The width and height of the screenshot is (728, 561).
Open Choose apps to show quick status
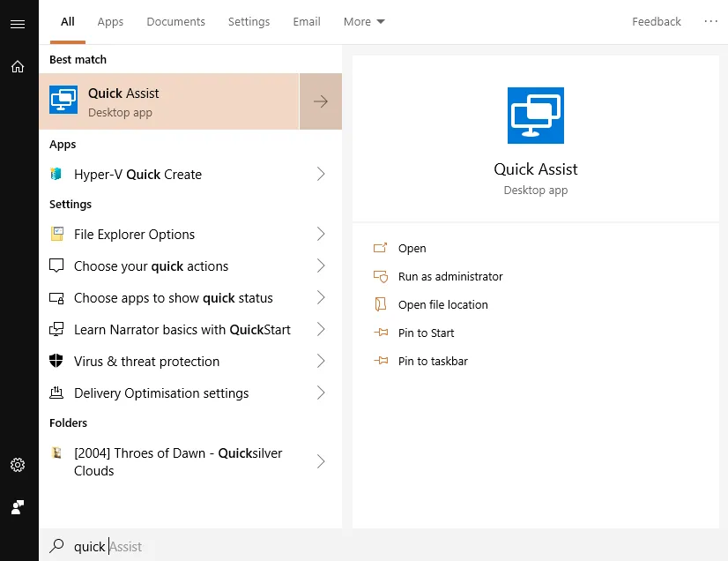click(x=190, y=297)
